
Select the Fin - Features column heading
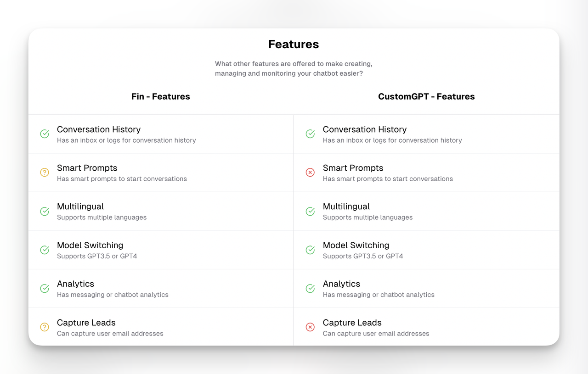[161, 96]
